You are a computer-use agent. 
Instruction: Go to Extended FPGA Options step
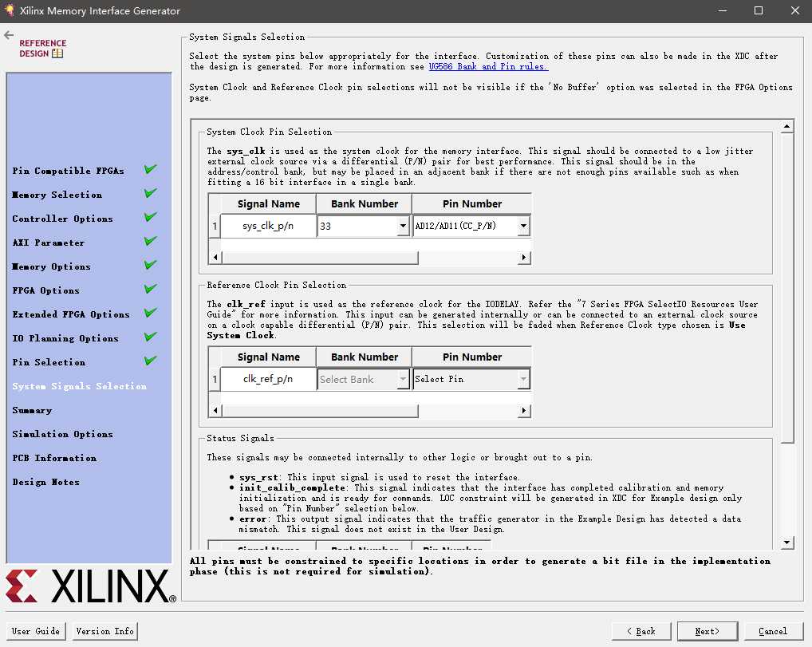(x=71, y=314)
